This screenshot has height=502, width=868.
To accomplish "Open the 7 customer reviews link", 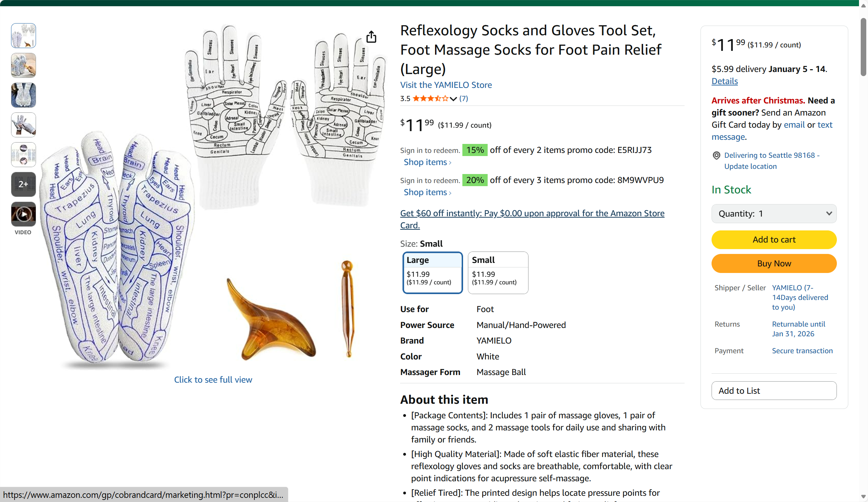I will click(x=463, y=99).
